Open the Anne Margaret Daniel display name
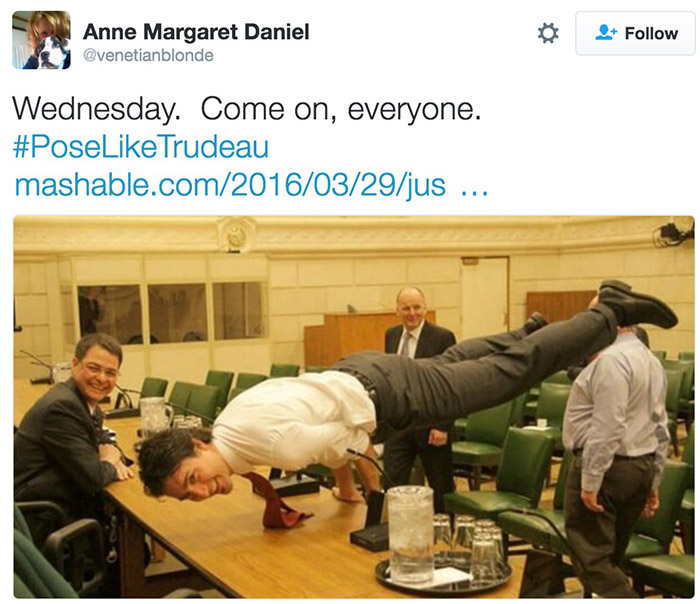The image size is (700, 604). pyautogui.click(x=196, y=32)
